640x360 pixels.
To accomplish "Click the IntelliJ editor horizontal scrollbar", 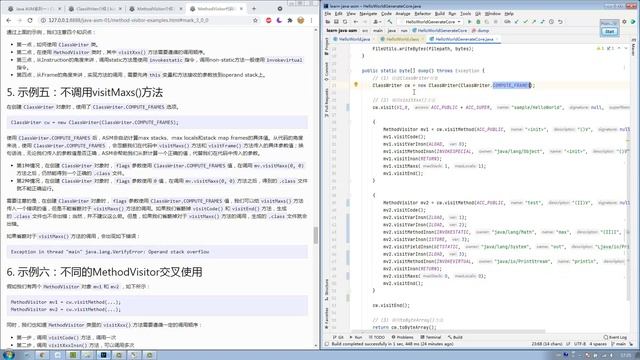I will [x=448, y=331].
